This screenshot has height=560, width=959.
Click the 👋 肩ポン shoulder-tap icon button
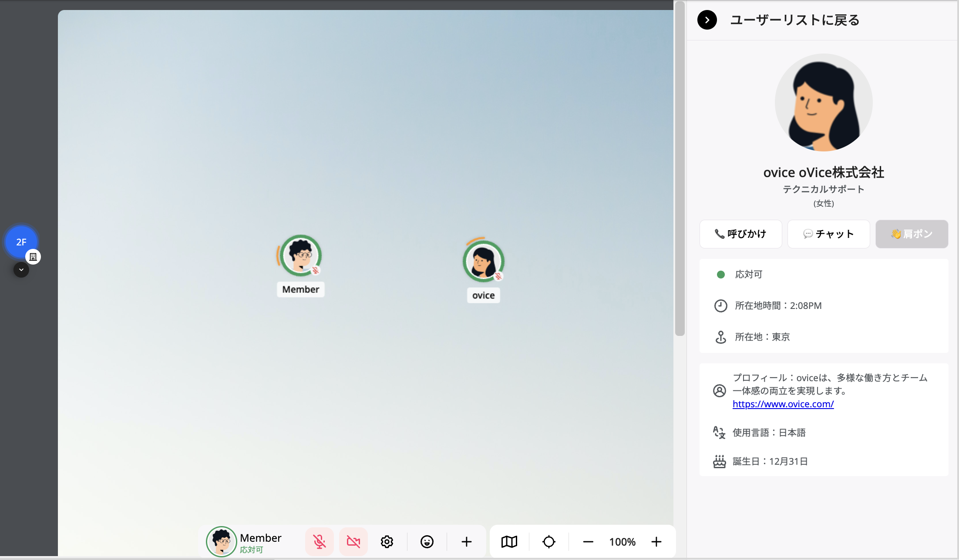click(912, 234)
